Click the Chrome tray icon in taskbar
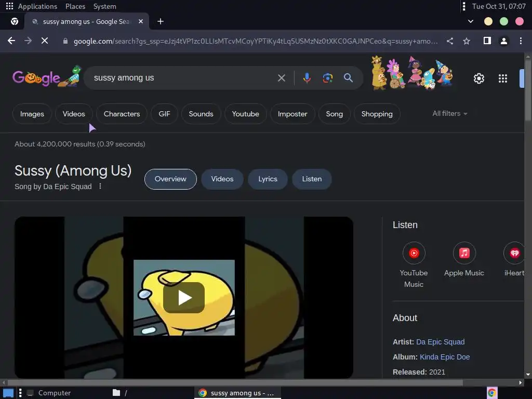 point(491,393)
